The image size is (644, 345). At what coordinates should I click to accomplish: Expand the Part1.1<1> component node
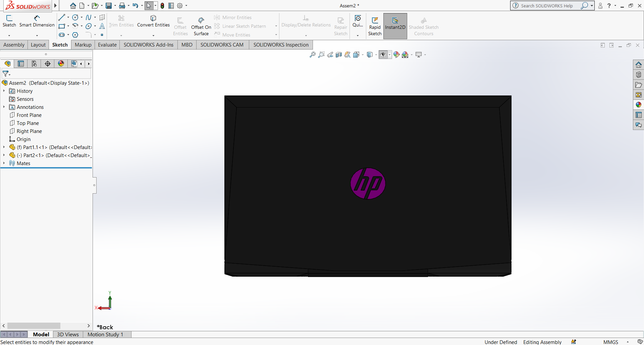pos(4,147)
